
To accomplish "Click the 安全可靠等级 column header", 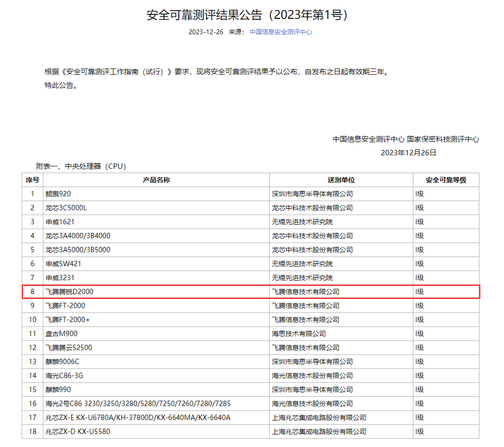I will pos(446,180).
